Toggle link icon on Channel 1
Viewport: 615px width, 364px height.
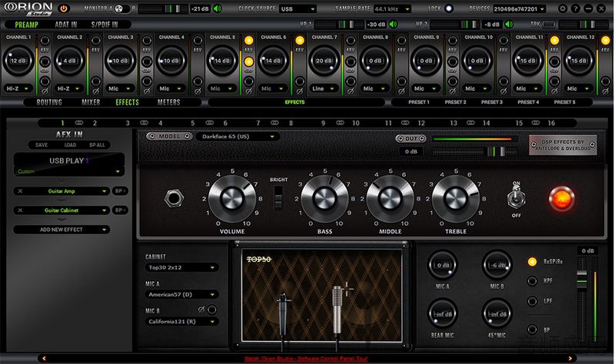(45, 71)
